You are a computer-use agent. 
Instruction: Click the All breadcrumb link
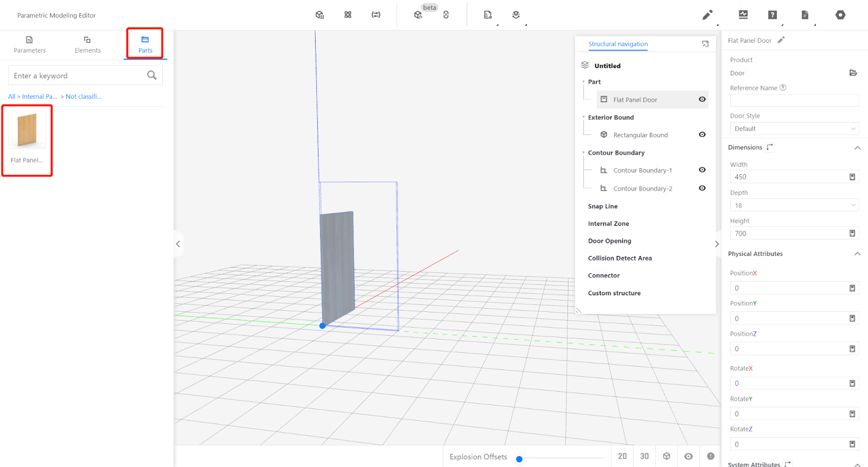(x=11, y=97)
